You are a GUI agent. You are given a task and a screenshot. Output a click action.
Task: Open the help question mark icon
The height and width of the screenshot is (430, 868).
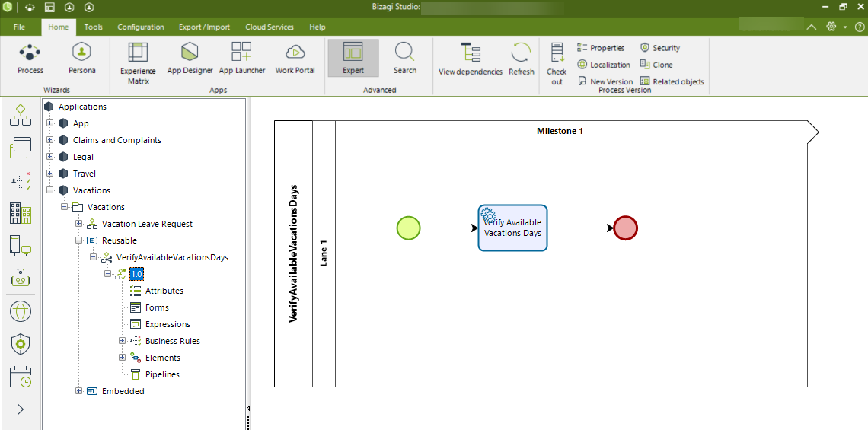(x=859, y=27)
